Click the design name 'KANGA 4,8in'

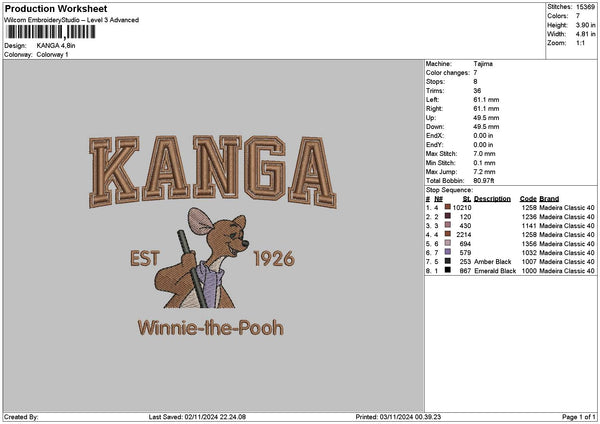tap(56, 46)
